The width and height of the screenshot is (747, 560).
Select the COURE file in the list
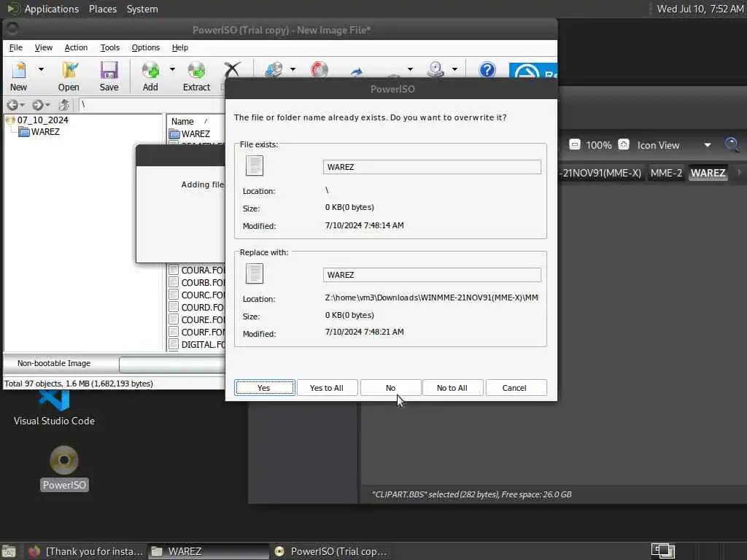coord(196,319)
